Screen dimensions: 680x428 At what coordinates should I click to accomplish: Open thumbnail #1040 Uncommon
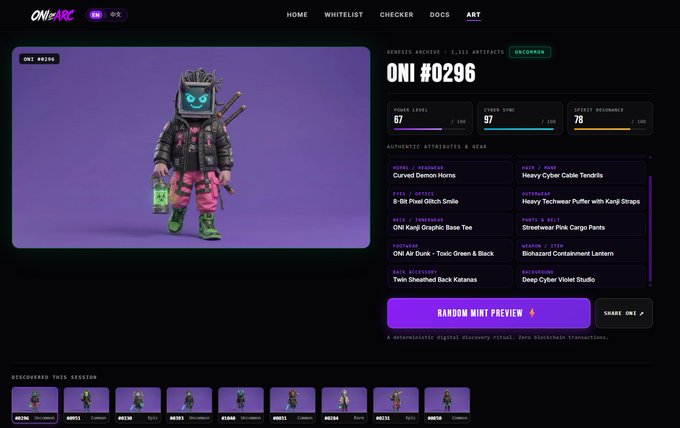point(241,405)
